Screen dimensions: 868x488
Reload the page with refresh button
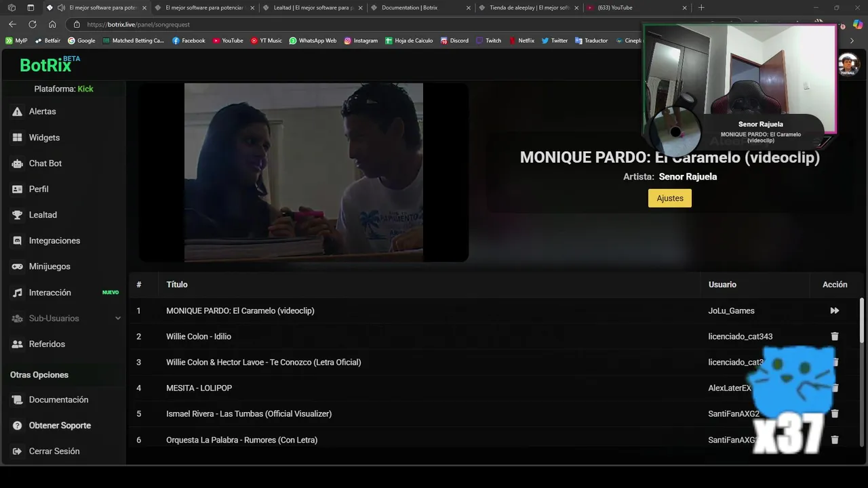[x=32, y=24]
